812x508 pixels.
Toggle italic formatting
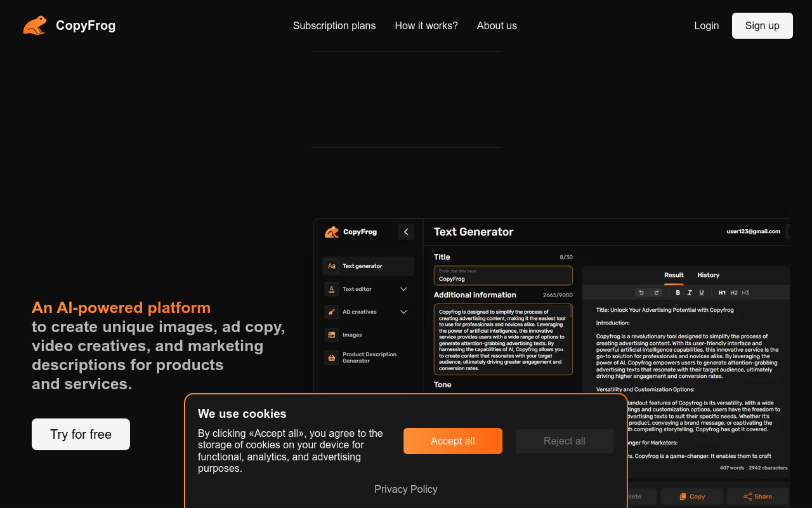(690, 293)
